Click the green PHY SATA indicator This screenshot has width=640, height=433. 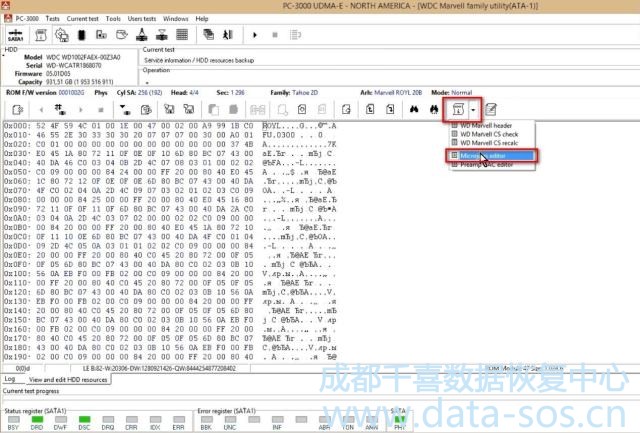[x=399, y=422]
